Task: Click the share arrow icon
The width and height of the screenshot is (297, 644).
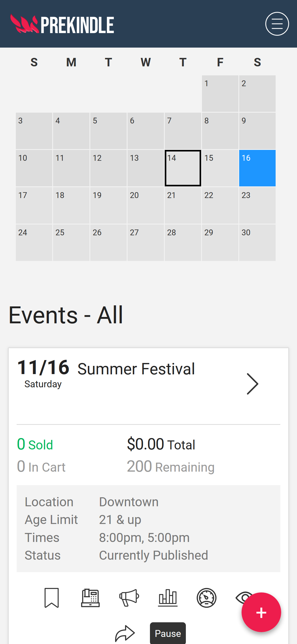Action: tap(125, 633)
